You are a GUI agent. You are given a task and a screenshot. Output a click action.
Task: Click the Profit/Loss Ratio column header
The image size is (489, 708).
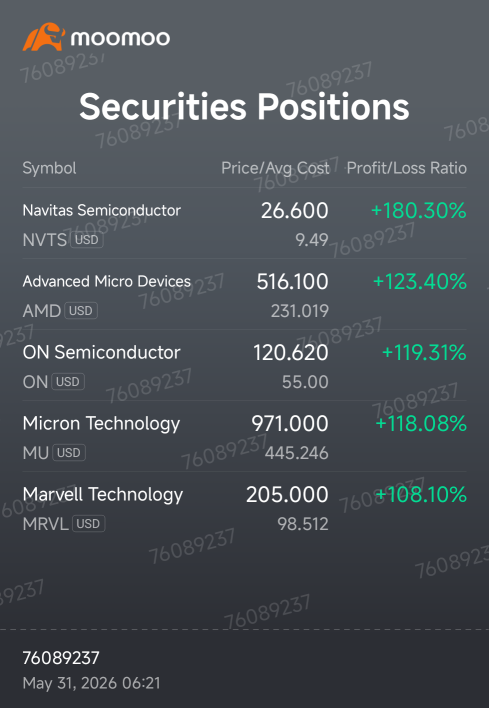[x=406, y=168]
